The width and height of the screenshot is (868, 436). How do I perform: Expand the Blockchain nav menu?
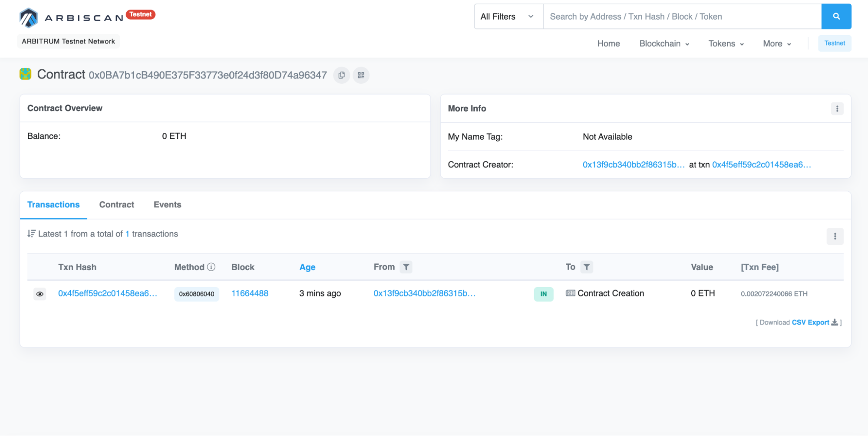664,44
